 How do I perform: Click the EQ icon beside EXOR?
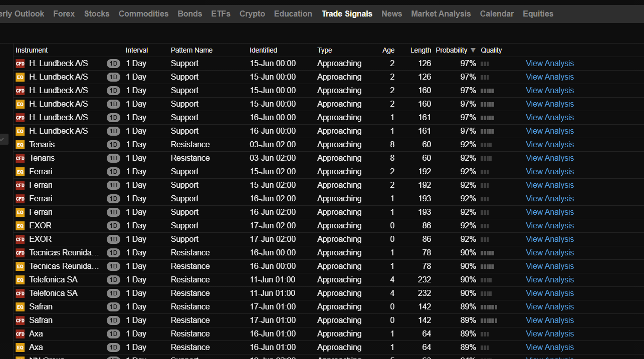tap(20, 226)
